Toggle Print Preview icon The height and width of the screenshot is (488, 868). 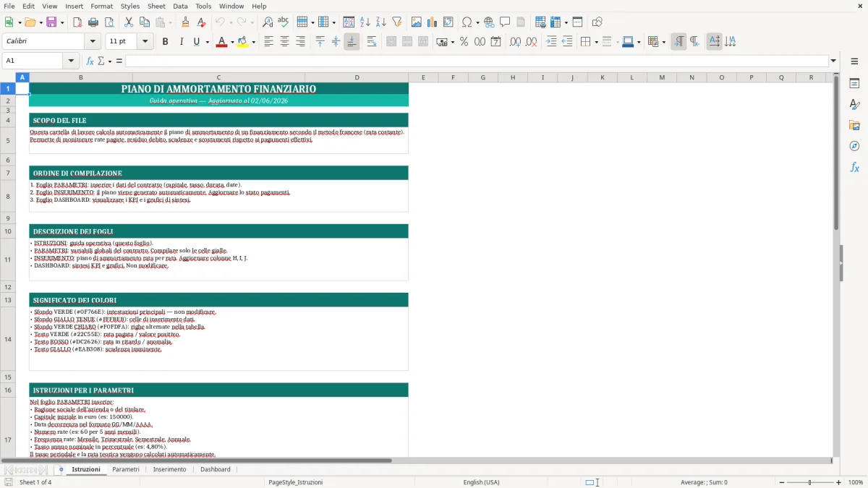point(109,22)
